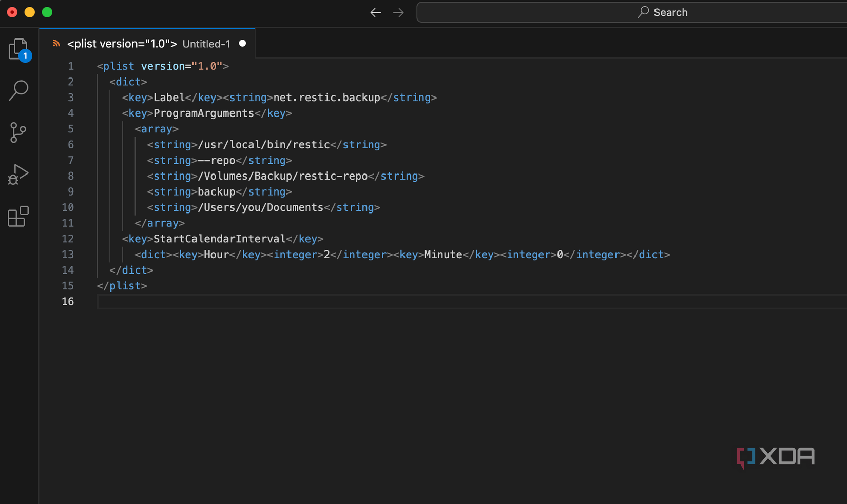Click the back navigation arrow
The height and width of the screenshot is (504, 847).
tap(375, 12)
